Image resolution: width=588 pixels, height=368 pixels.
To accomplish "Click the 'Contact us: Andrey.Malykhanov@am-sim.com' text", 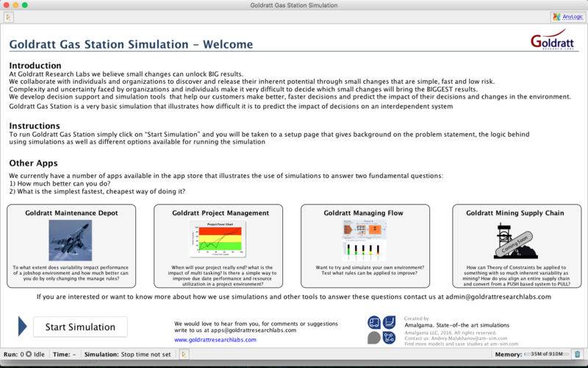I will pyautogui.click(x=456, y=339).
